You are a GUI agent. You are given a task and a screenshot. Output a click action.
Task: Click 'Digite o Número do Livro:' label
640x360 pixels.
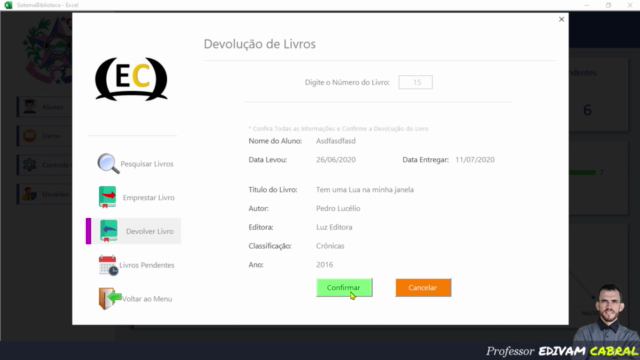[x=347, y=82]
